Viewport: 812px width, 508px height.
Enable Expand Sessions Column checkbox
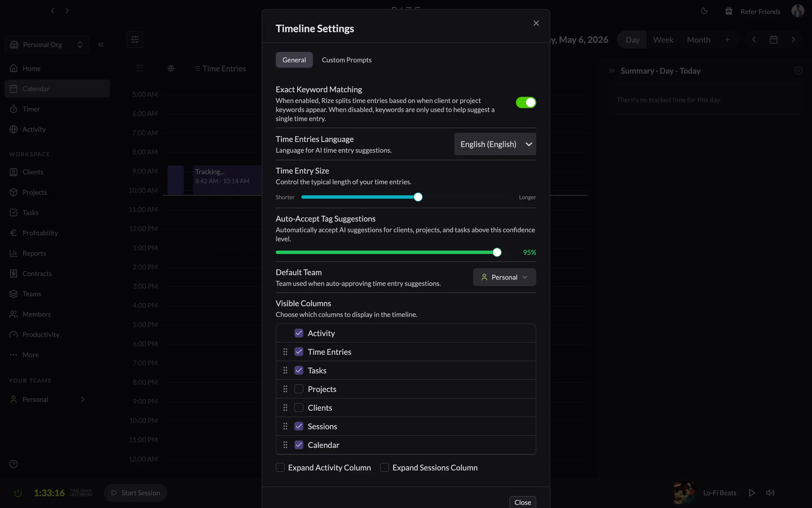pos(385,467)
